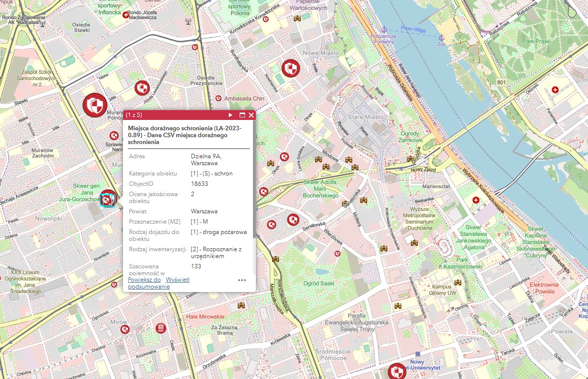
Task: Click 'Park Kazimierzowski' map label
Action: coord(463,263)
